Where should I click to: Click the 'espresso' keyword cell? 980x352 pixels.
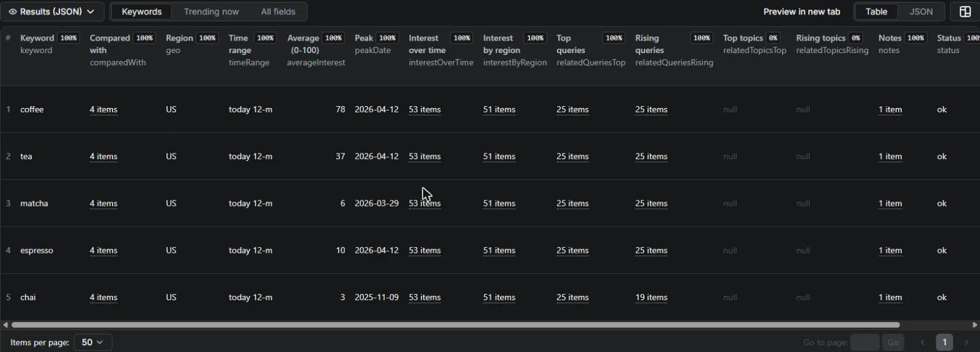point(36,250)
